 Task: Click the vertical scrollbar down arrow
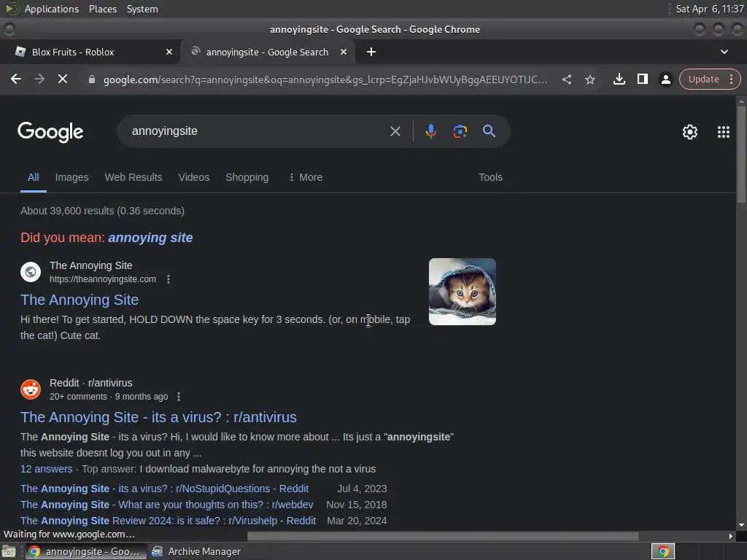(x=741, y=525)
